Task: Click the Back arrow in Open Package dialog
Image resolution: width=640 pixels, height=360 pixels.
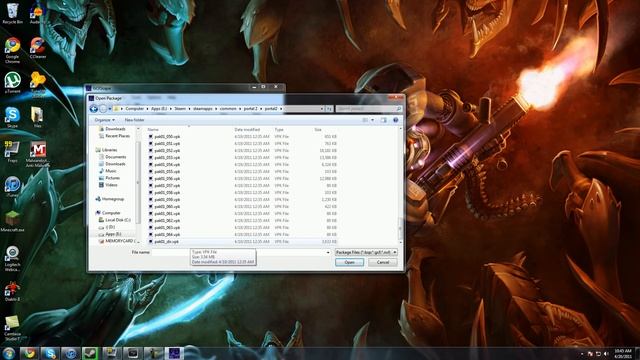Action: pos(93,109)
